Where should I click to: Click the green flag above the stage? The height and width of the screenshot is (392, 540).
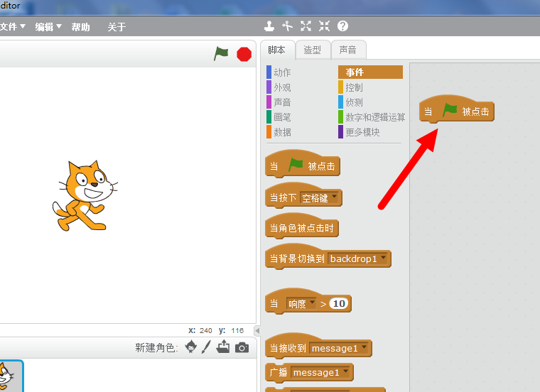tap(221, 54)
